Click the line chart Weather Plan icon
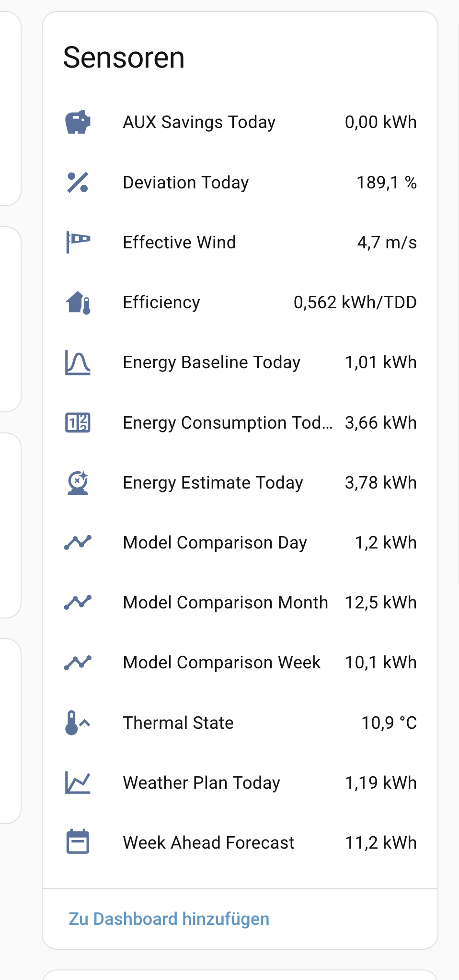Screen dimensions: 459x980 [78, 782]
